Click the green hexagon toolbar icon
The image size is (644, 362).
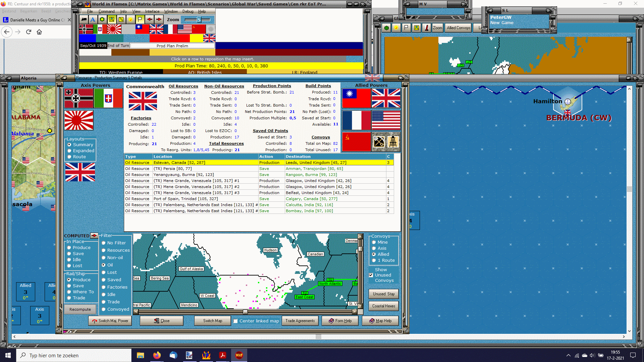click(x=102, y=19)
